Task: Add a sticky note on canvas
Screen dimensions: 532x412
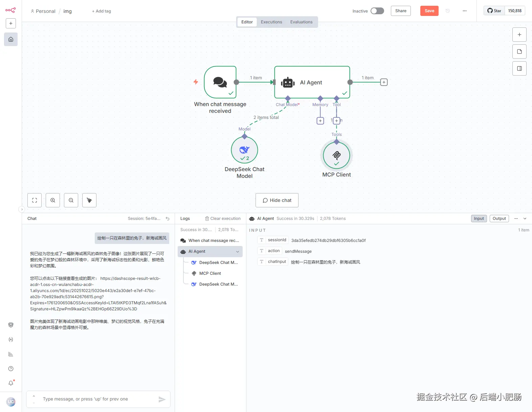Action: click(x=519, y=52)
